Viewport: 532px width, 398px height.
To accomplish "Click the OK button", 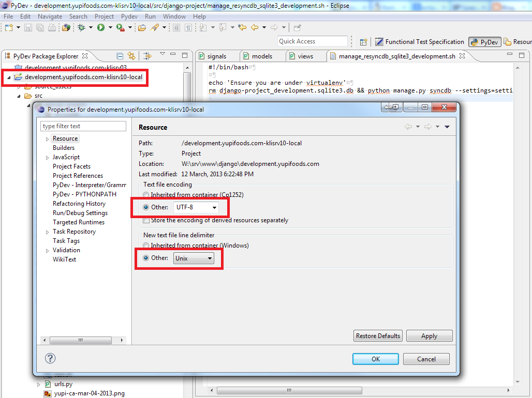I will [x=376, y=359].
